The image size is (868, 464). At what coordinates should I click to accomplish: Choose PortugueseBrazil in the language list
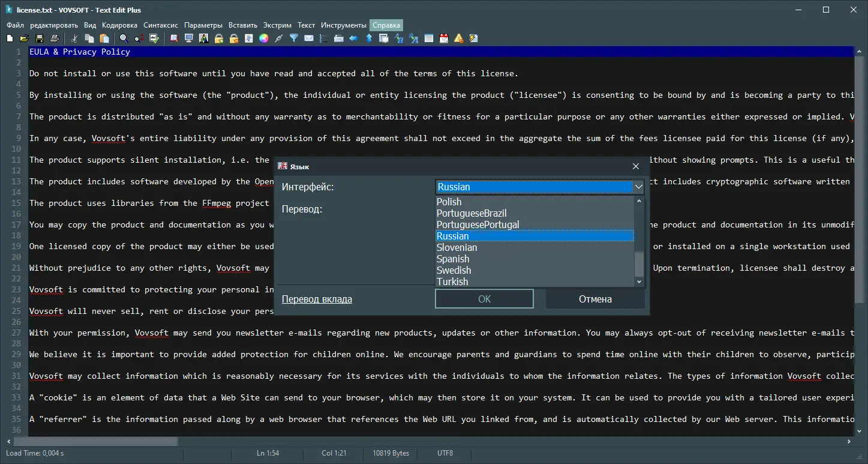534,213
